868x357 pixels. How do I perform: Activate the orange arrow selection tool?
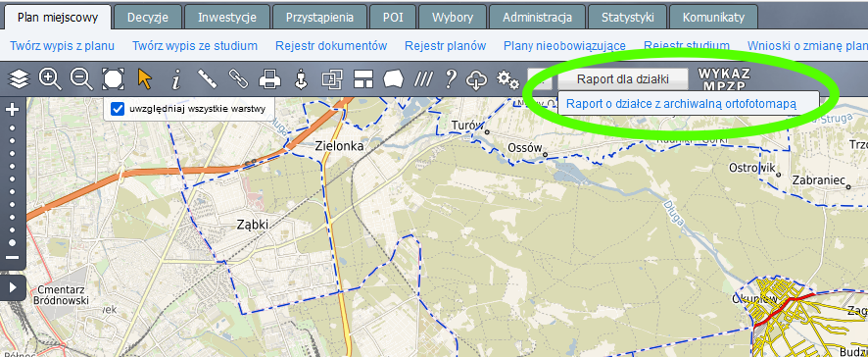pos(144,79)
